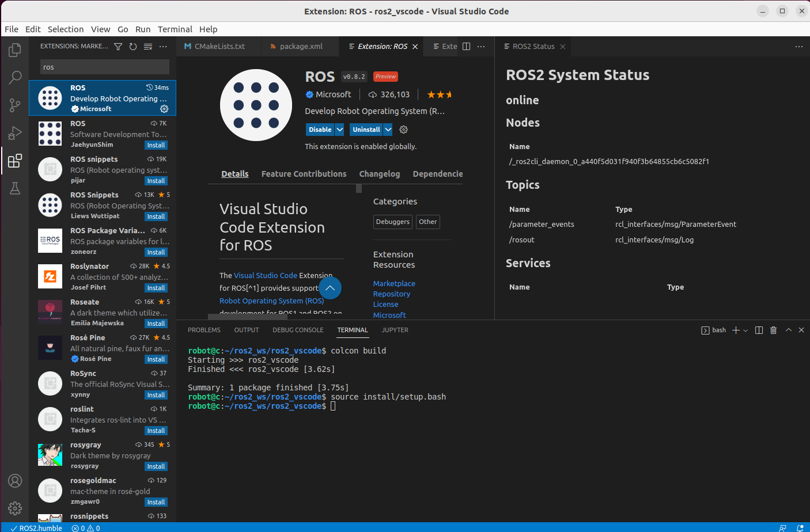810x532 pixels.
Task: Toggle the extensions filter icon
Action: (118, 47)
